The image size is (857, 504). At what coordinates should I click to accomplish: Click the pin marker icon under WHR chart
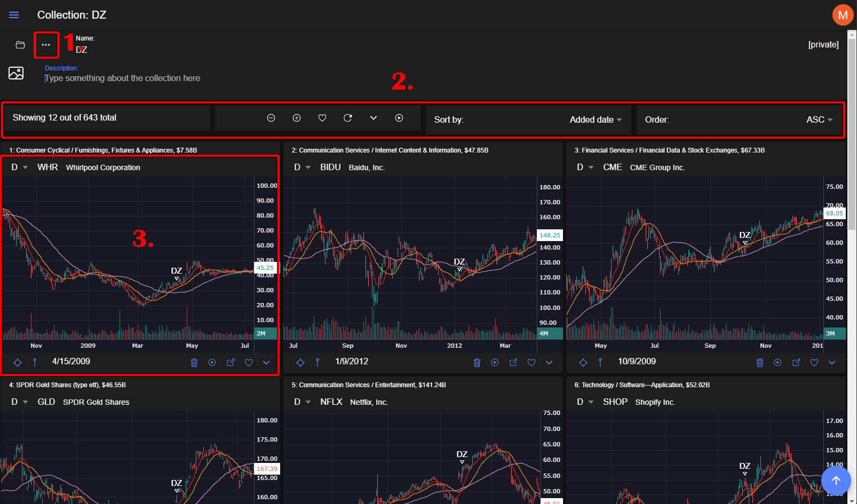tap(35, 363)
